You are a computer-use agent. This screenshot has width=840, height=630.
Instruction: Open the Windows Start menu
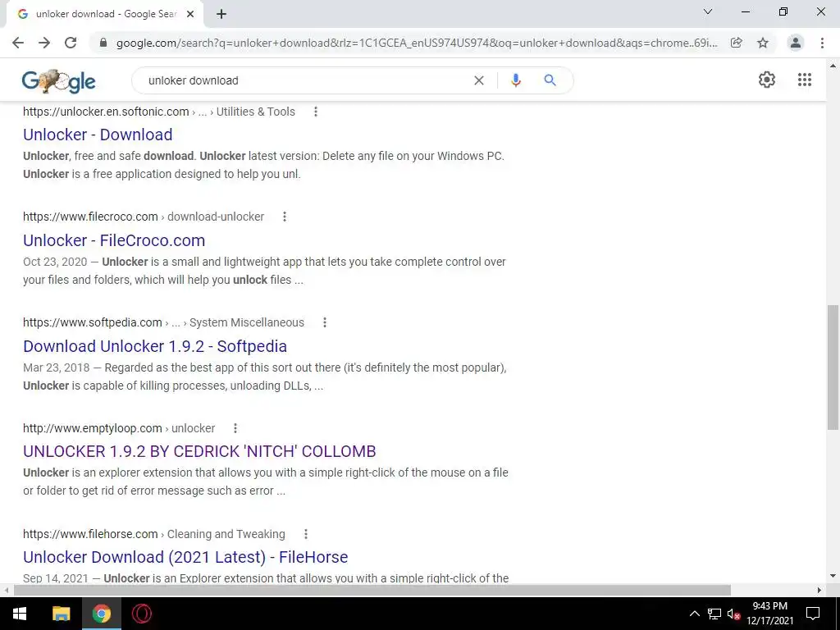20,614
